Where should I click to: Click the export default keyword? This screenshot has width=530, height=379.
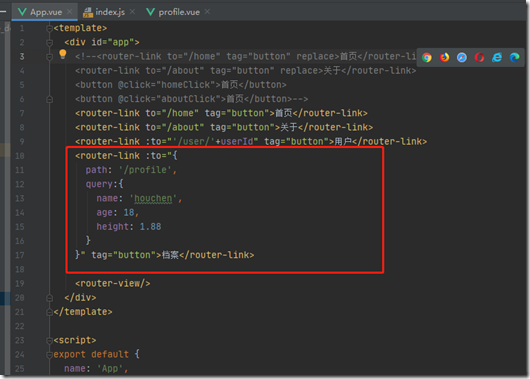pos(91,354)
